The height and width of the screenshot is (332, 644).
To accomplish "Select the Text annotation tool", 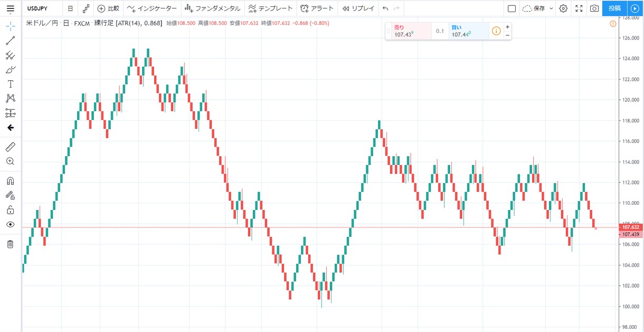I will [x=10, y=84].
